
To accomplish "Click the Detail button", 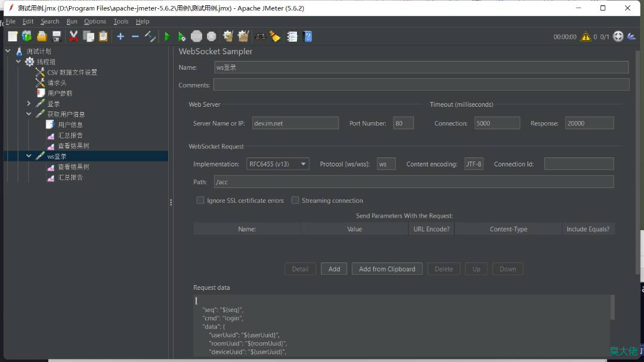I will pos(300,269).
